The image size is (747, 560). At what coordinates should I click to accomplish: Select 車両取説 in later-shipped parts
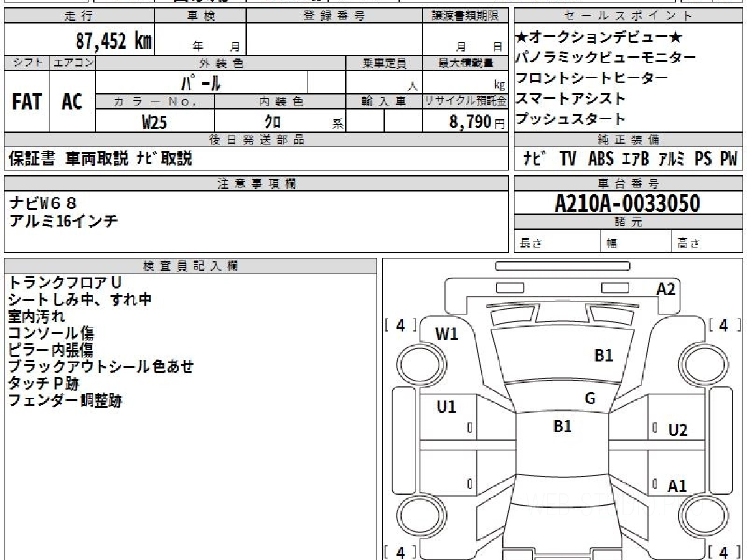pos(98,159)
